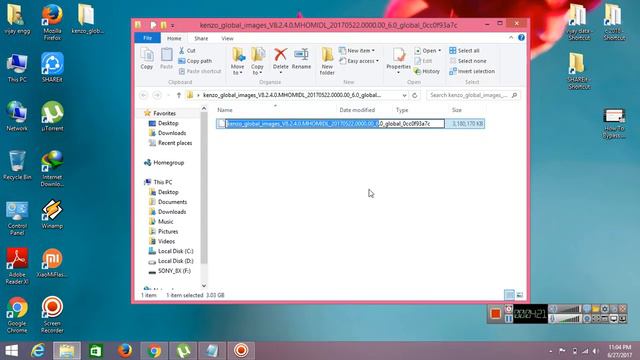Create a New folder from the ribbon
The width and height of the screenshot is (640, 360).
point(327,61)
